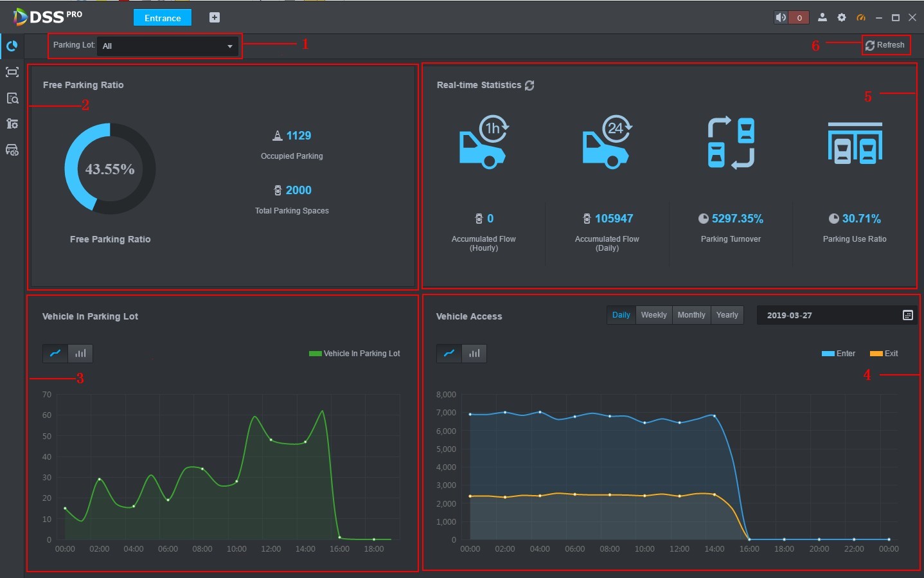Open the sidebar vehicle management car icon
The width and height of the screenshot is (924, 578).
12,150
